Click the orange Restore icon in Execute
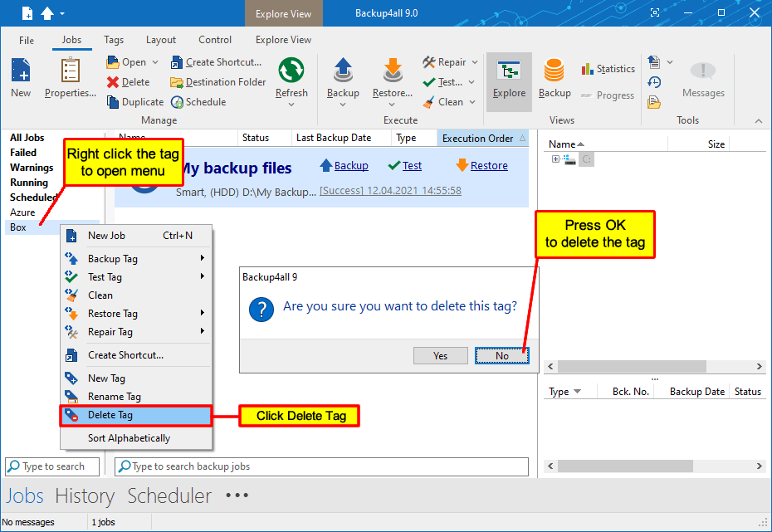 393,71
